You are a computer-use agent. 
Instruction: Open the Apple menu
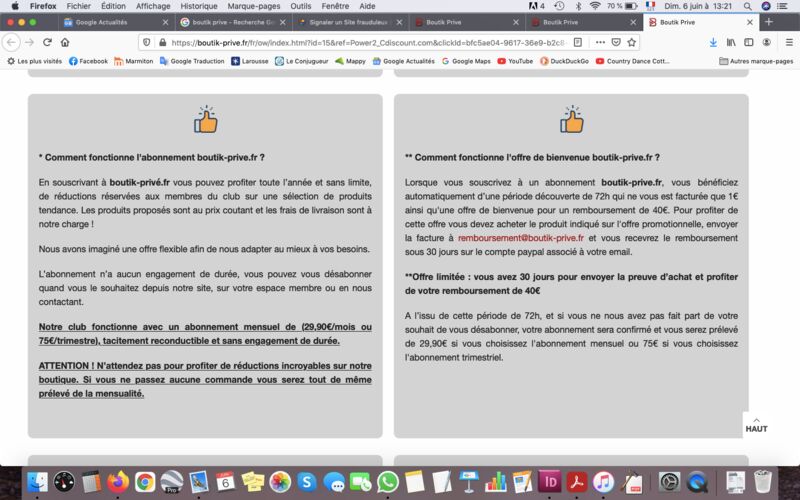[x=15, y=6]
